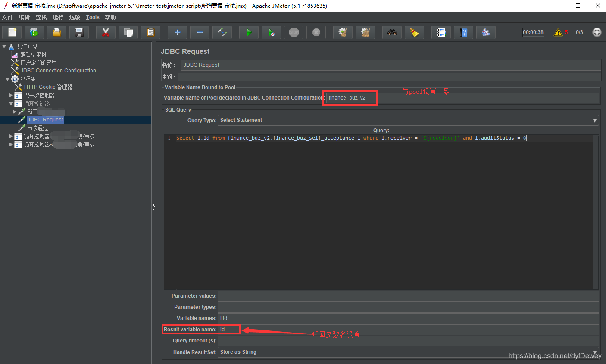Open Search with binoculars icon
The height and width of the screenshot is (364, 606).
coord(392,32)
